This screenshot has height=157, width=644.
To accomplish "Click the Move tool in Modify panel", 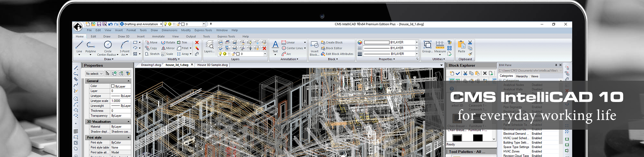I will [x=151, y=42].
